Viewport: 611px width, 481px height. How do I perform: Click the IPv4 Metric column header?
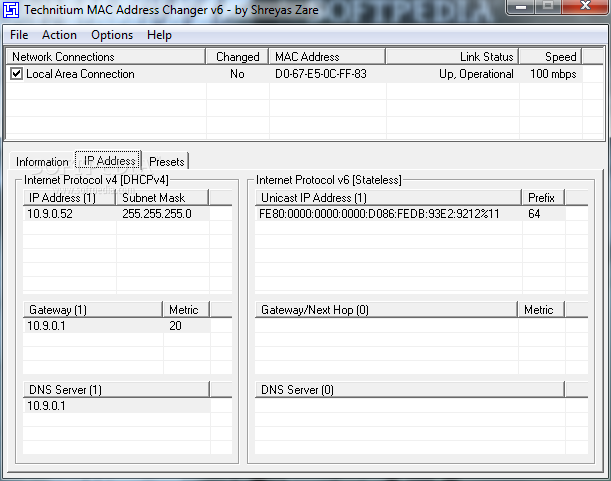186,310
